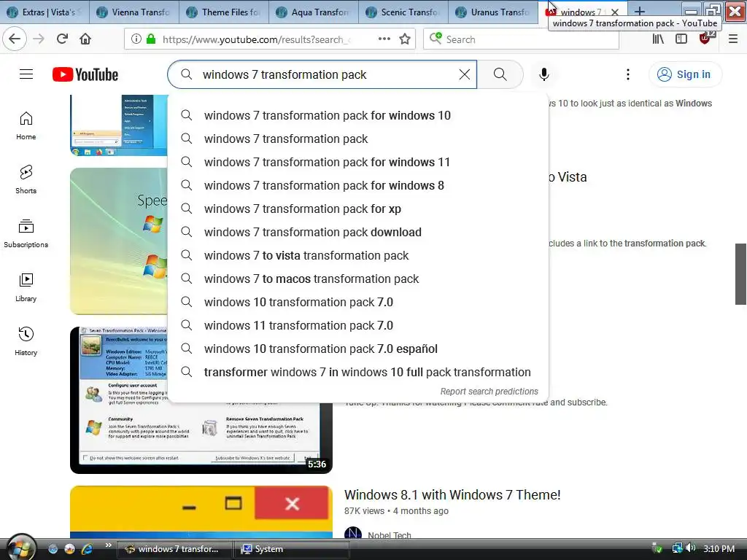This screenshot has width=747, height=560.
Task: Open Home in YouTube sidebar
Action: coord(26,125)
